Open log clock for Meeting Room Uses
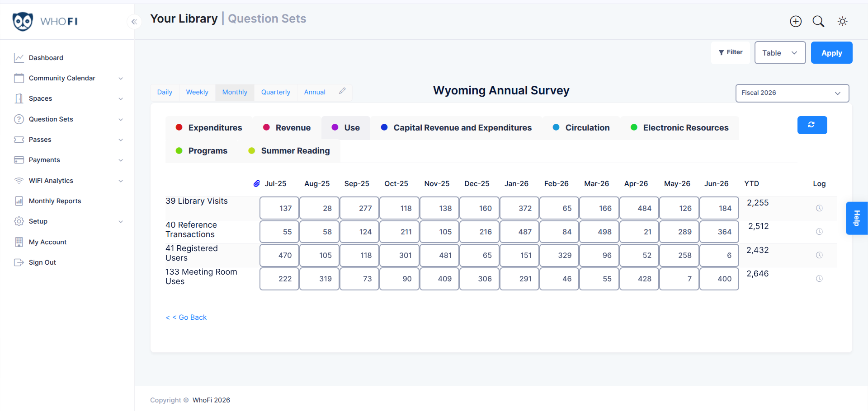This screenshot has height=411, width=868. [819, 279]
